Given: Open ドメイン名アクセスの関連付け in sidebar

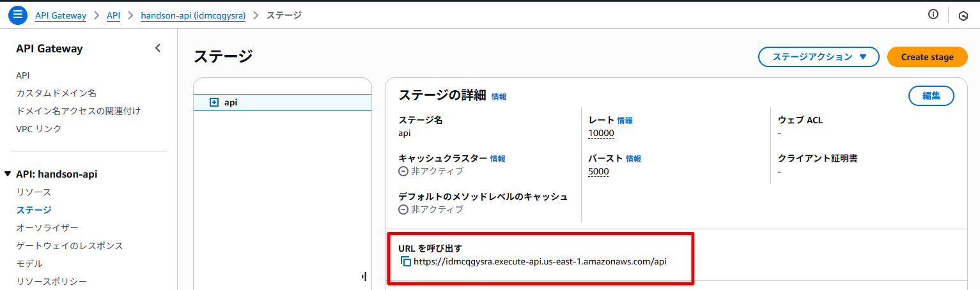Looking at the screenshot, I should (79, 111).
